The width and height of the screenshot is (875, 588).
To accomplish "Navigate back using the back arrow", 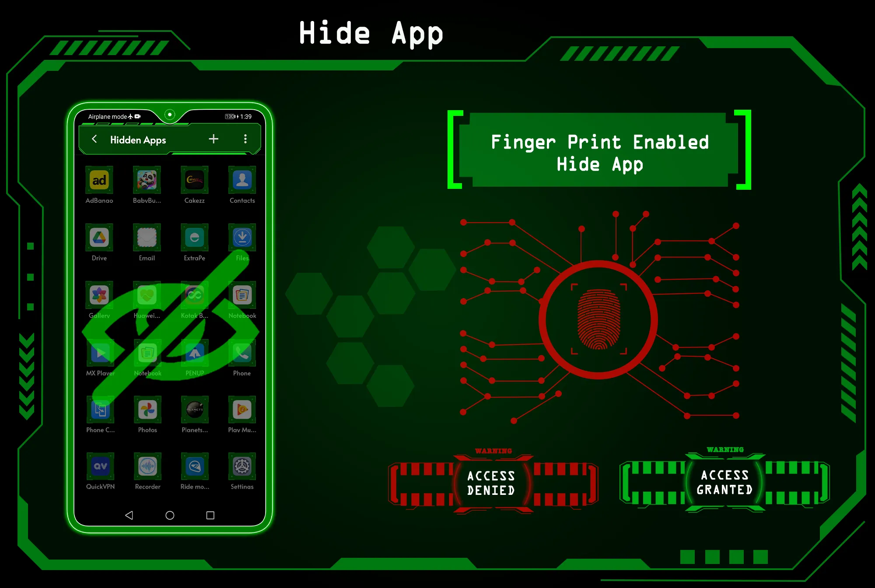I will 94,139.
